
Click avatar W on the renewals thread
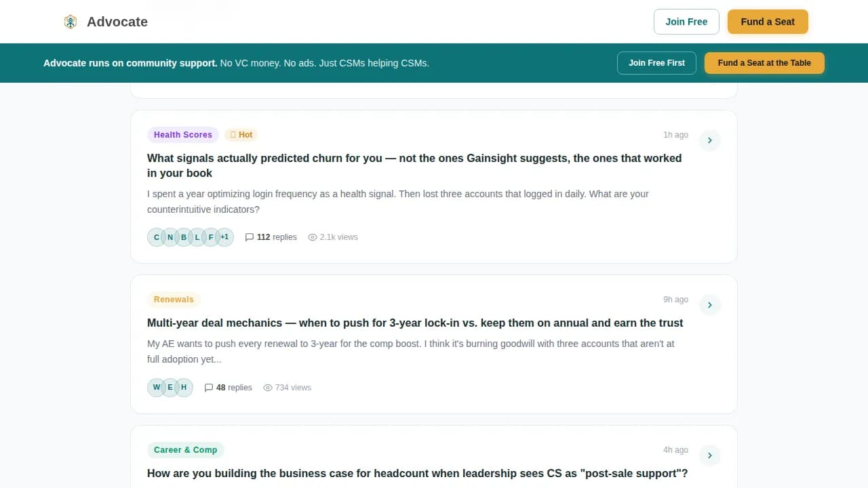click(x=157, y=387)
